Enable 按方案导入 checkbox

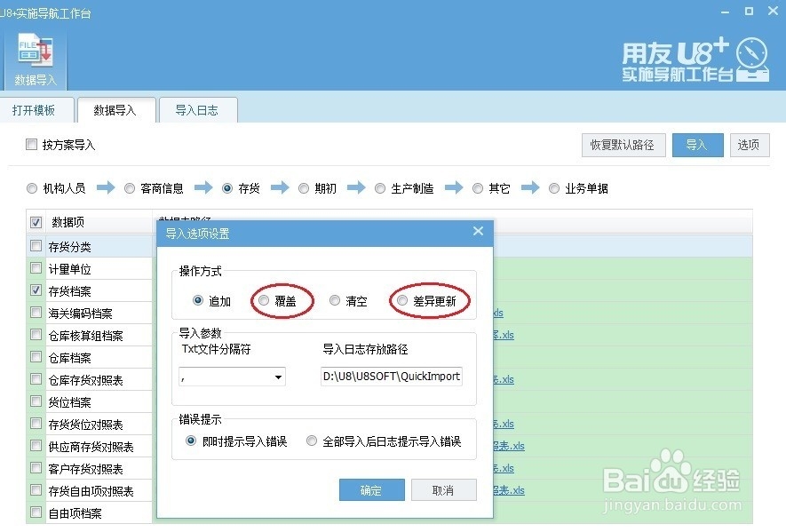tap(32, 145)
